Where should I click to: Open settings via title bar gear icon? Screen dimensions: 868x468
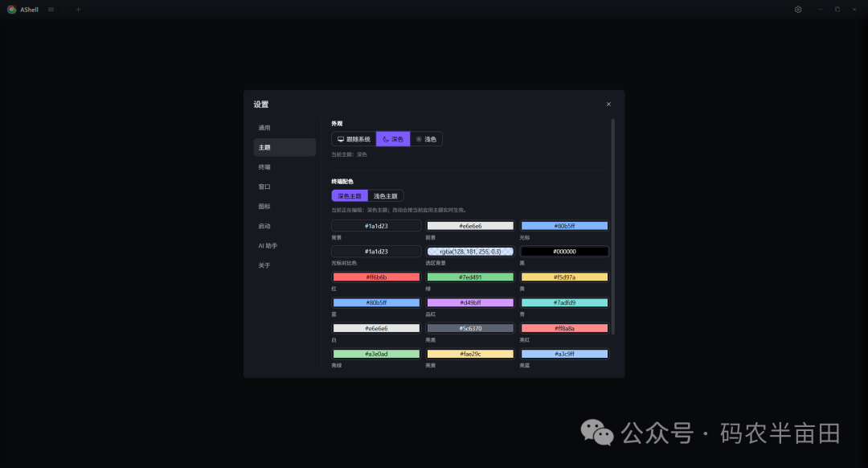click(x=798, y=10)
